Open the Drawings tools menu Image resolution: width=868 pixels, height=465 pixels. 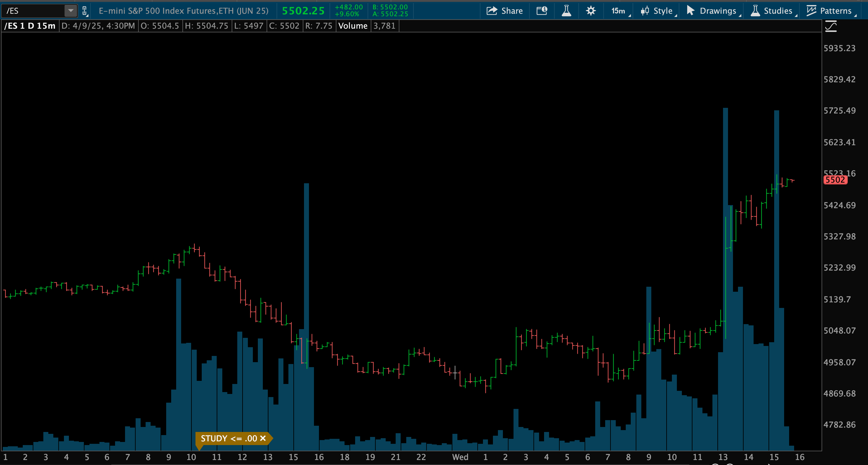tap(712, 11)
